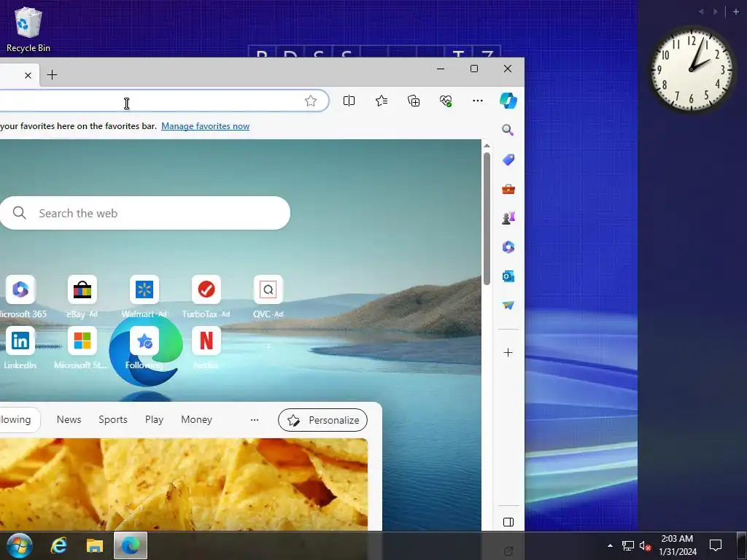Switch to the Money feed tab
747x560 pixels.
pyautogui.click(x=196, y=419)
